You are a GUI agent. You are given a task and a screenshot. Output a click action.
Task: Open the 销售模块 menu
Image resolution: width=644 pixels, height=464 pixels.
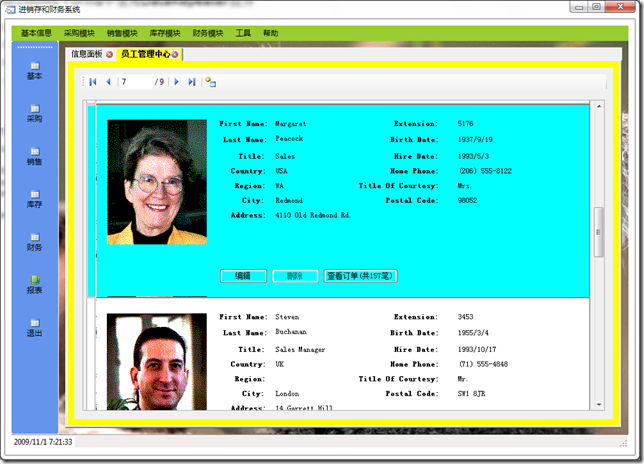tap(122, 33)
